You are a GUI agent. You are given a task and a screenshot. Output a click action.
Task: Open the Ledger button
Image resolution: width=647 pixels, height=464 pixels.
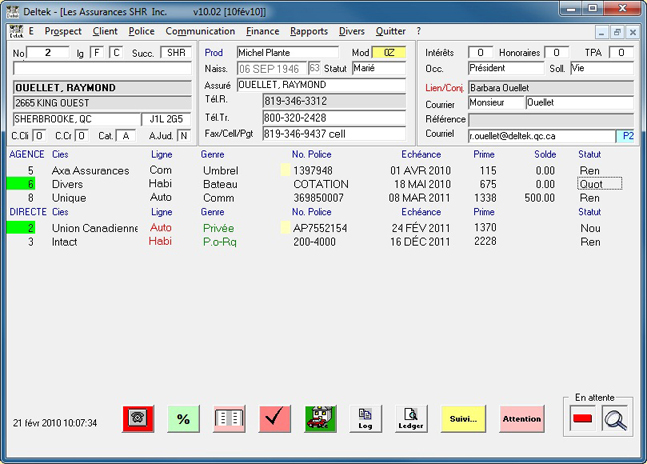click(411, 419)
